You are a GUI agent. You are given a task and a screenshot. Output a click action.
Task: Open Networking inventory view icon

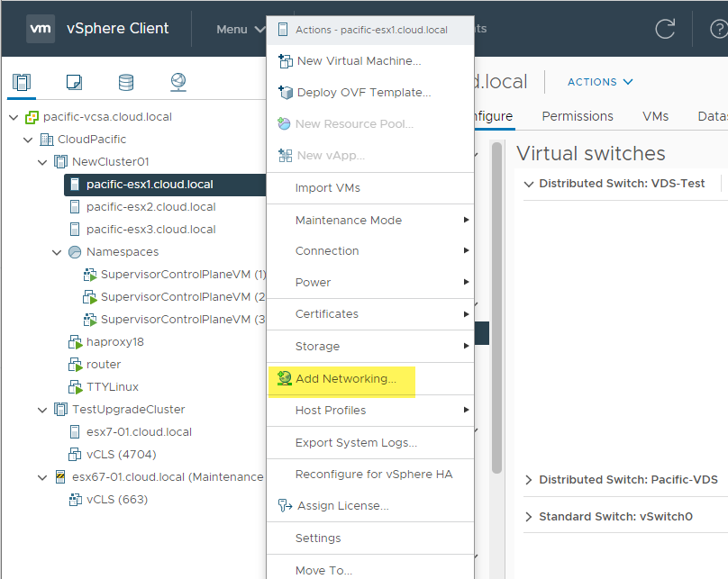click(178, 82)
